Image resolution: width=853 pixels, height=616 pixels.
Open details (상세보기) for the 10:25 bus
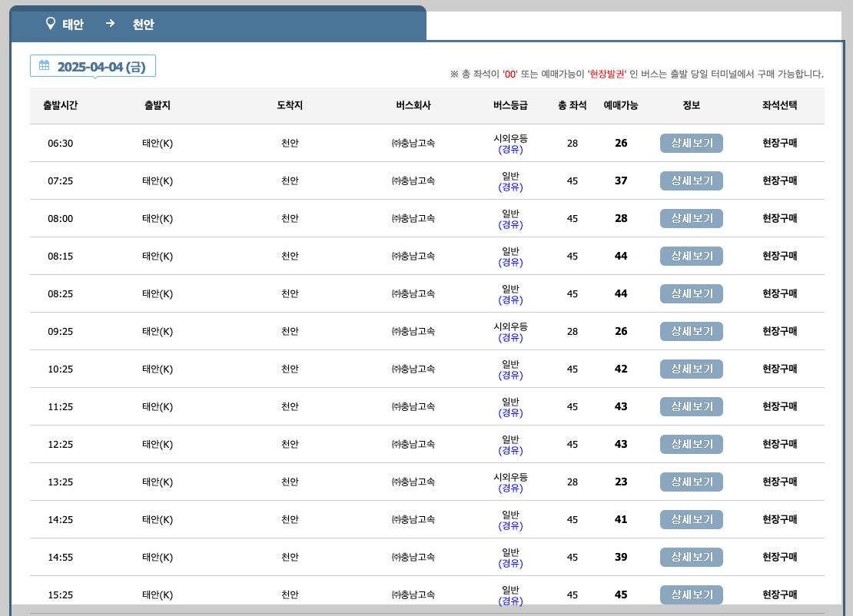[x=692, y=369]
